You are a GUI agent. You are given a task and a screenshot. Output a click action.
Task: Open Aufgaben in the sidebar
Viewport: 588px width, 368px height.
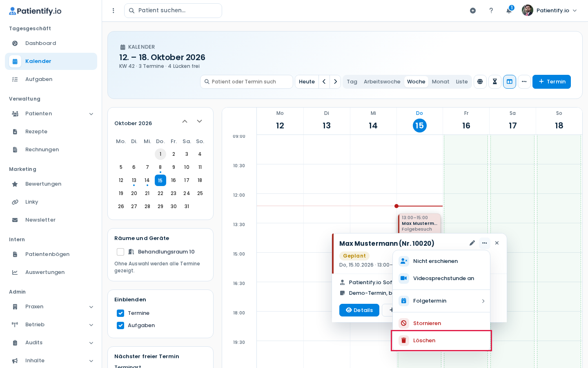coord(51,79)
